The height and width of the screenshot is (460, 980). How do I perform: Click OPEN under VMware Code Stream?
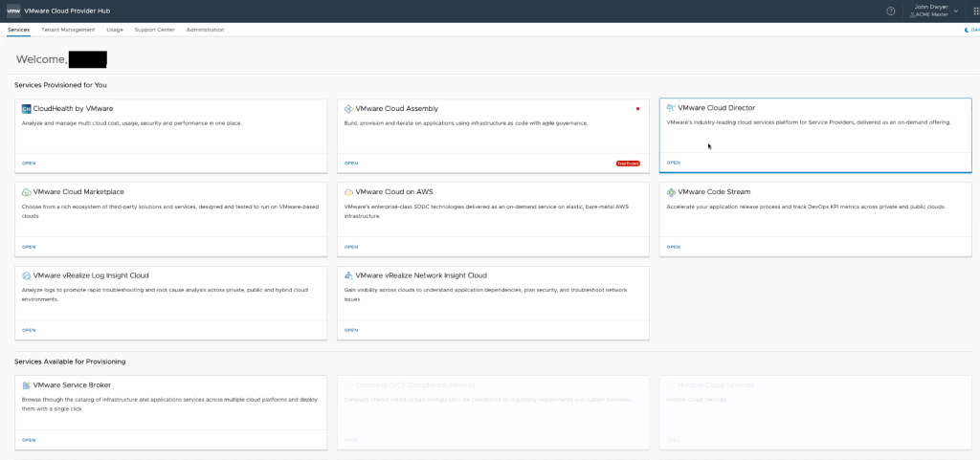pos(674,247)
